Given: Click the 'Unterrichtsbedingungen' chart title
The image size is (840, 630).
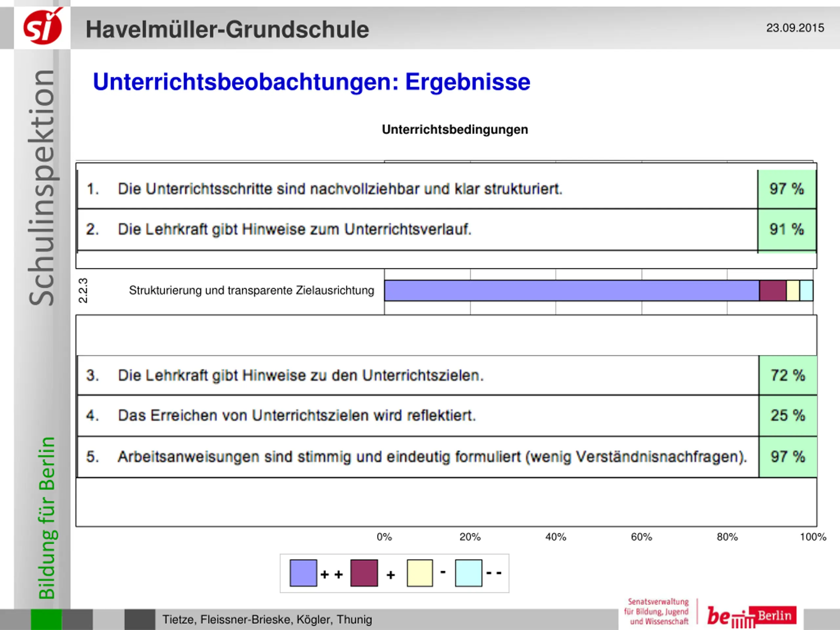Looking at the screenshot, I should [454, 130].
